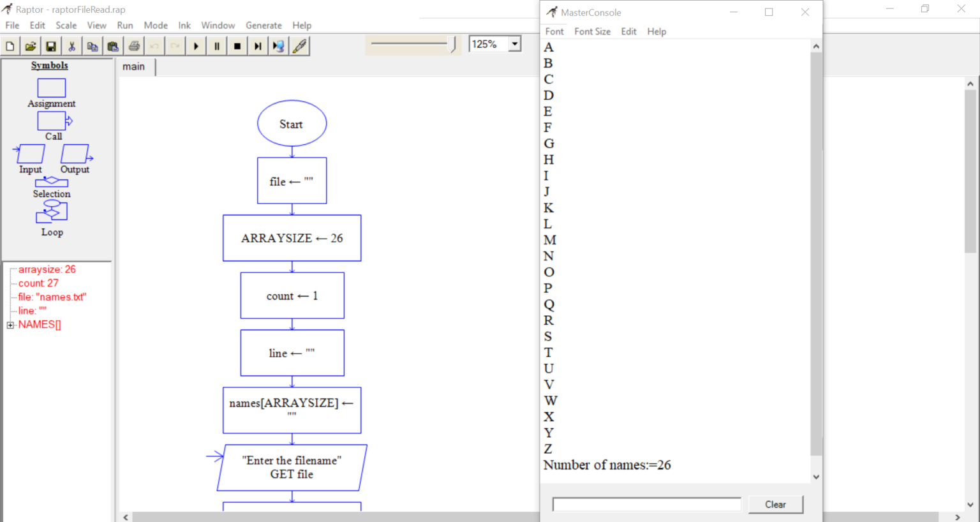Screen dimensions: 980x522
Task: Click the Cut scissors icon
Action: tap(71, 46)
